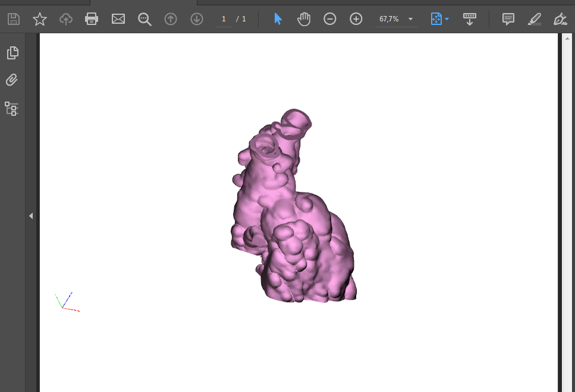Viewport: 575px width, 392px height.
Task: Expand the left navigation pane arrow
Action: tap(31, 216)
